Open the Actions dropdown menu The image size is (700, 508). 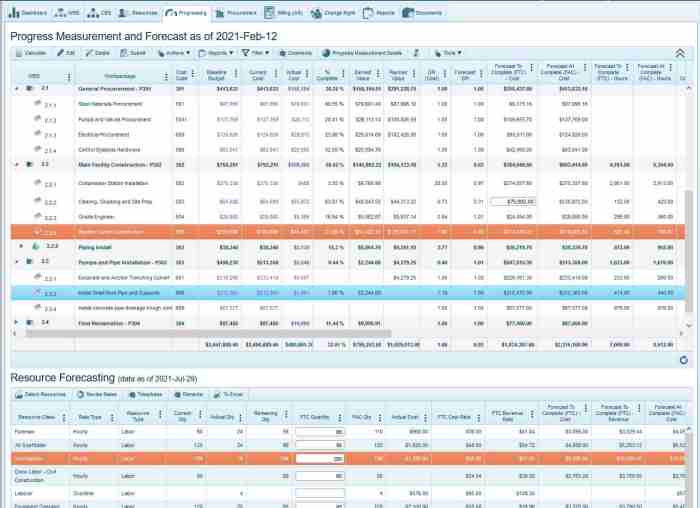coord(174,53)
